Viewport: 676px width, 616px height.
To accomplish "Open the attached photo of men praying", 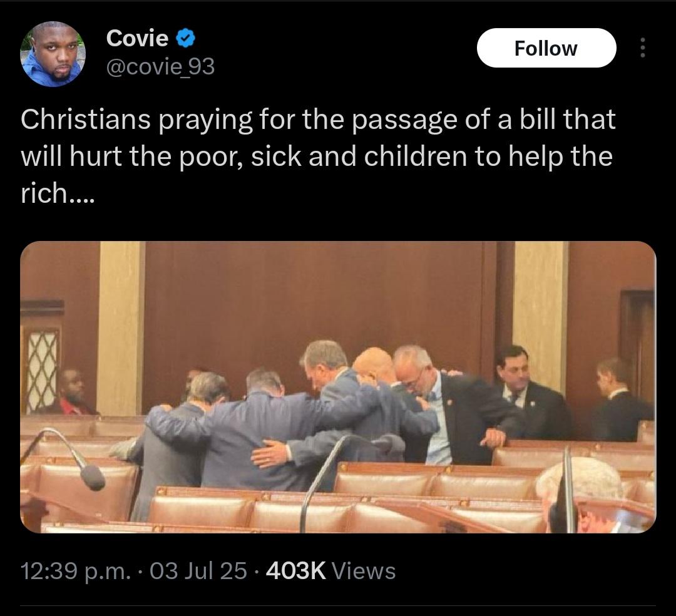I will point(338,387).
